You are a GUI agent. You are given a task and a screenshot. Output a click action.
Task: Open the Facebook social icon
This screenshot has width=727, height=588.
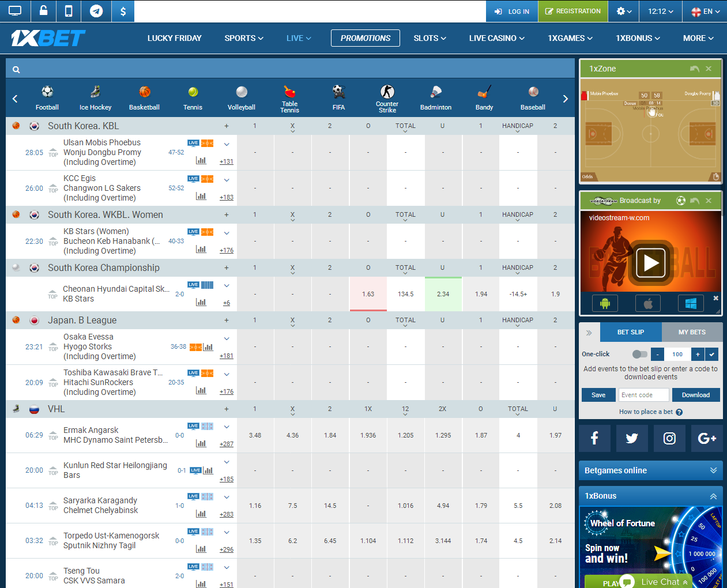pyautogui.click(x=594, y=439)
